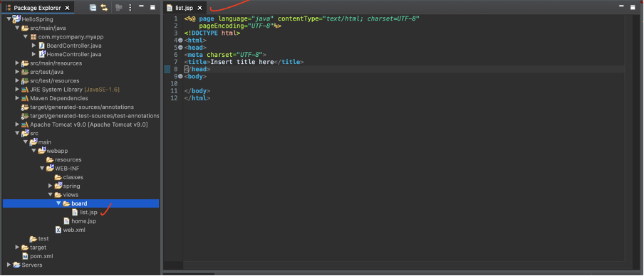Expand the target folder

coord(17,248)
